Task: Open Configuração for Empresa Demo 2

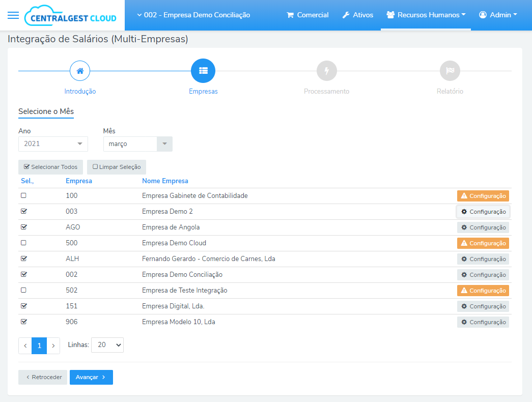Action: tap(483, 212)
